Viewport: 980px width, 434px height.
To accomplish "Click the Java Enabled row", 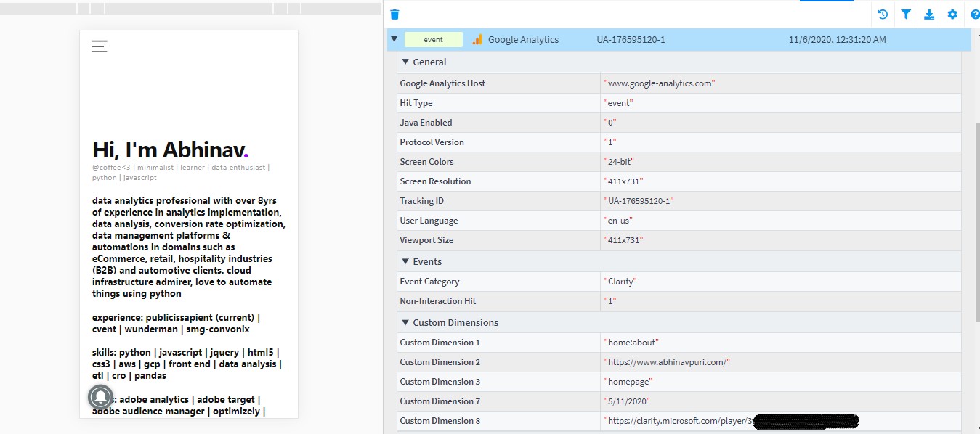I will 679,123.
